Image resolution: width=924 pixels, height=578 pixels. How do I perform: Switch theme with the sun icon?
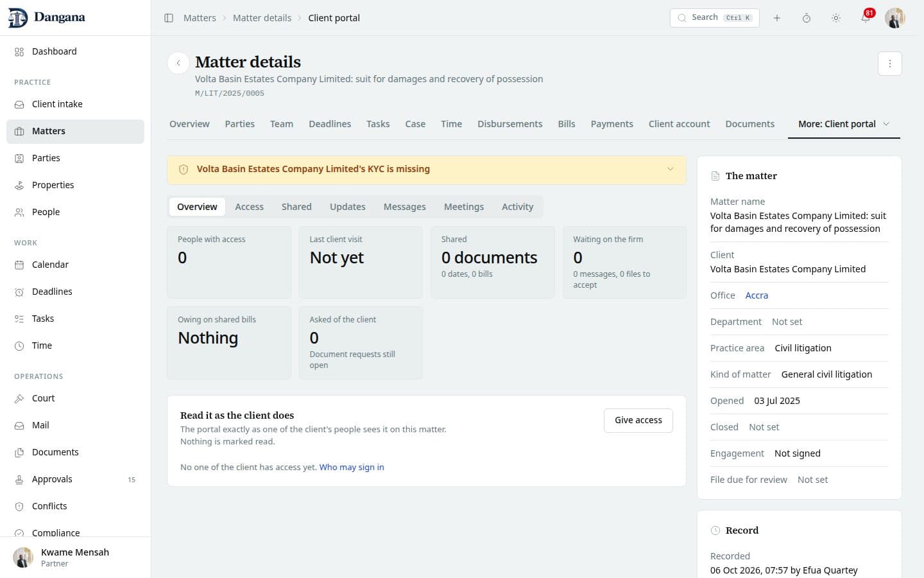click(x=835, y=18)
